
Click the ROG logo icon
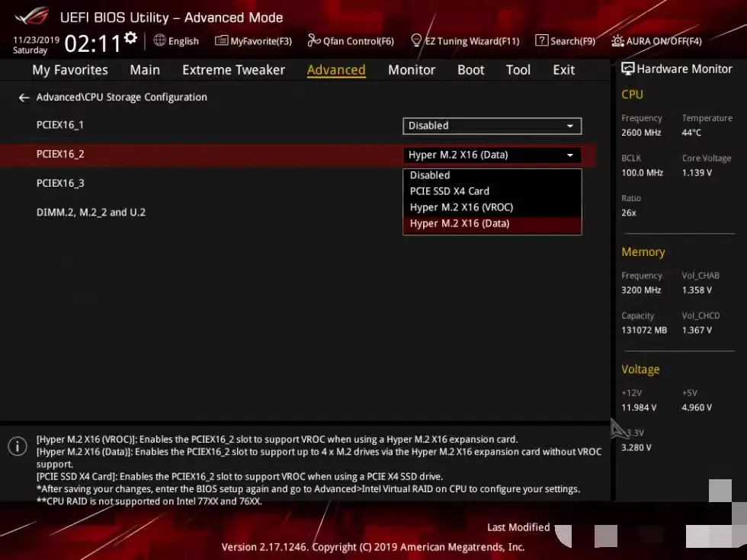point(31,16)
